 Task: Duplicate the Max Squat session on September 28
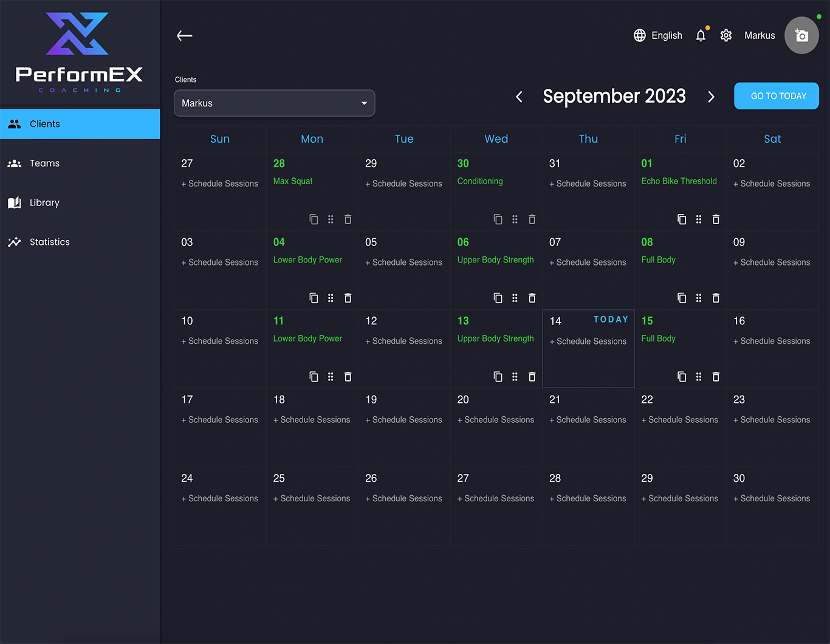[x=314, y=219]
